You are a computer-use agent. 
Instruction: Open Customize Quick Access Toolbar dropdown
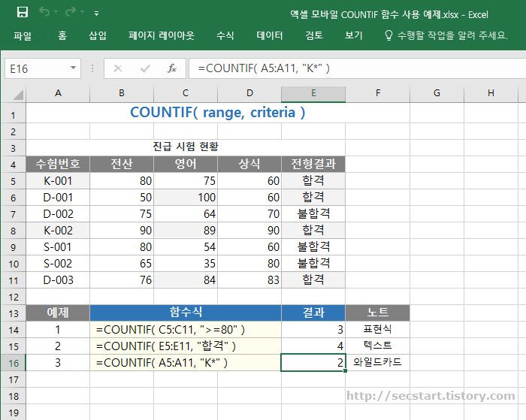coord(97,14)
